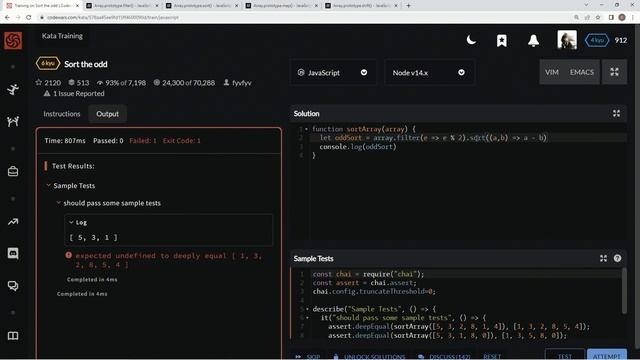
Task: Click the Sample Tests editor scrollbar
Action: click(624, 291)
